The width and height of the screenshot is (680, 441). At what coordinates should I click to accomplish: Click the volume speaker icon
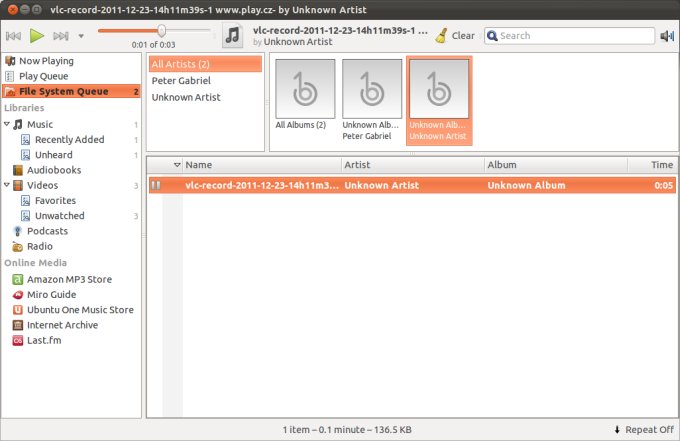(x=667, y=36)
